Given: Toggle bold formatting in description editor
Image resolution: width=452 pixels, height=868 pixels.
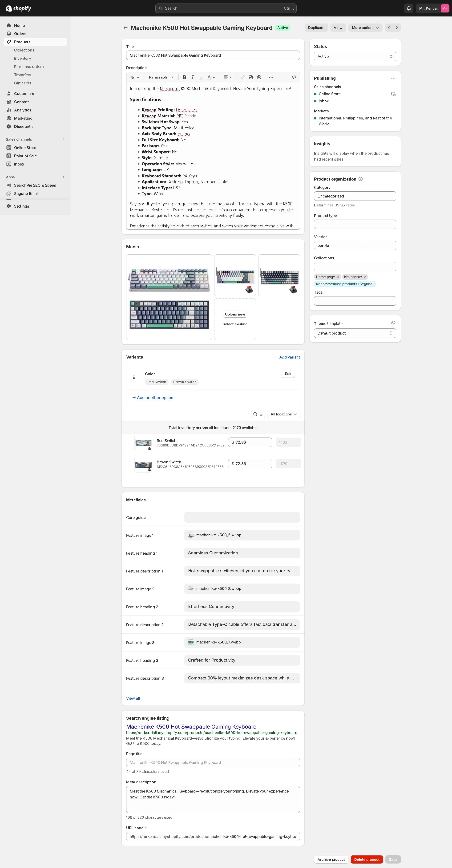Looking at the screenshot, I should click(184, 77).
